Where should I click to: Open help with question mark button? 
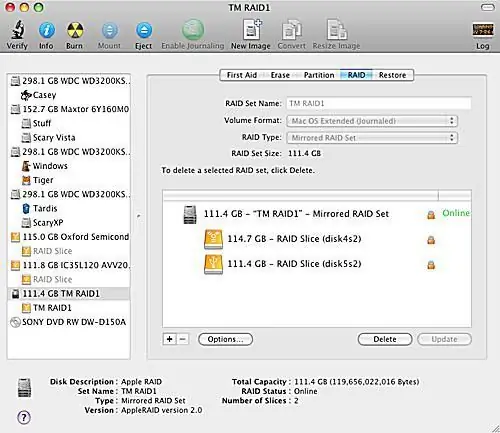coord(24,417)
